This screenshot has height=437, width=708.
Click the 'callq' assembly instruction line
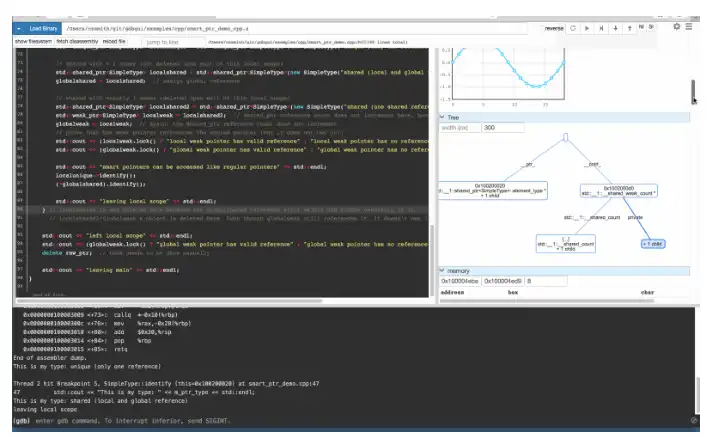coord(100,315)
